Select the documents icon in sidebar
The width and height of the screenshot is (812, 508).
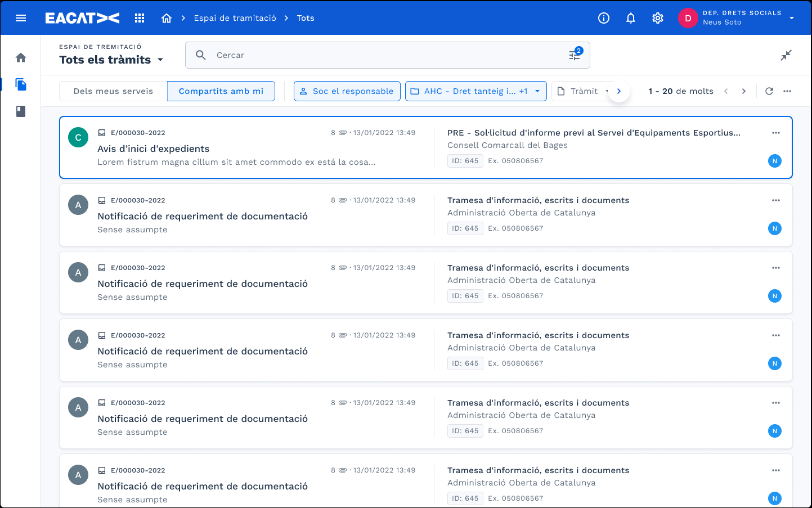(x=21, y=84)
